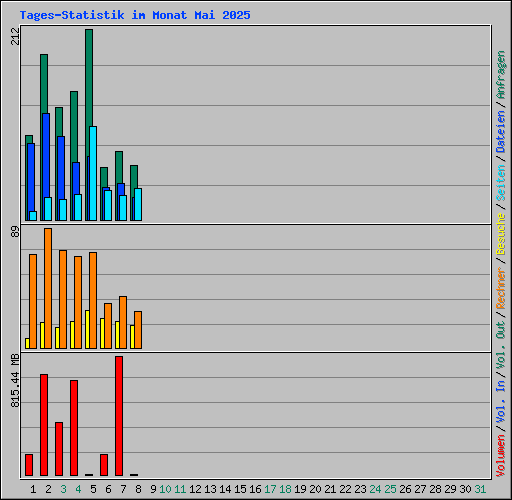512x500 pixels.
Task: Click the red Volumen bar for day 2
Action: tap(44, 425)
